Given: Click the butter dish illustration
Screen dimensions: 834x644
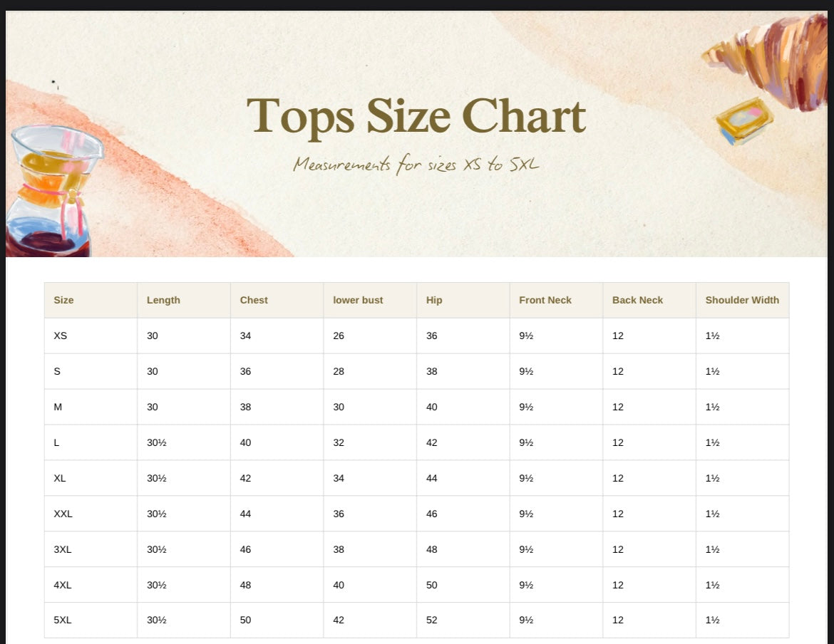Looking at the screenshot, I should (x=745, y=121).
